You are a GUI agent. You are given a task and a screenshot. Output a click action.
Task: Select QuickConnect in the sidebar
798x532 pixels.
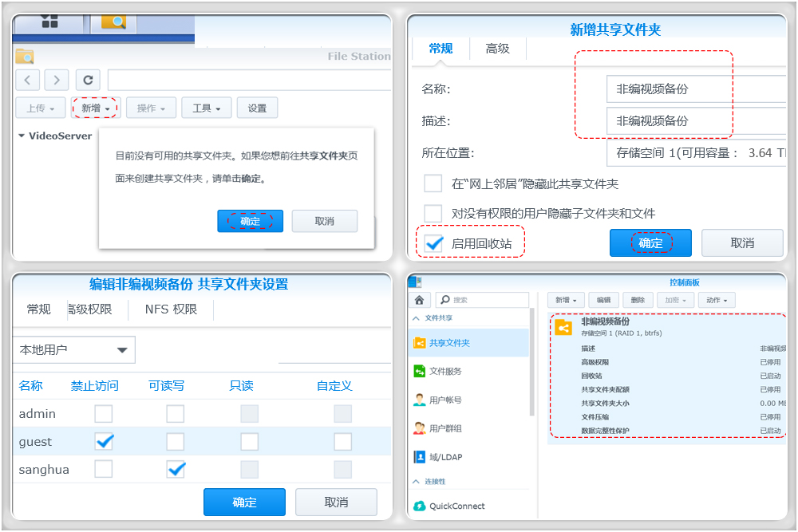coord(457,506)
